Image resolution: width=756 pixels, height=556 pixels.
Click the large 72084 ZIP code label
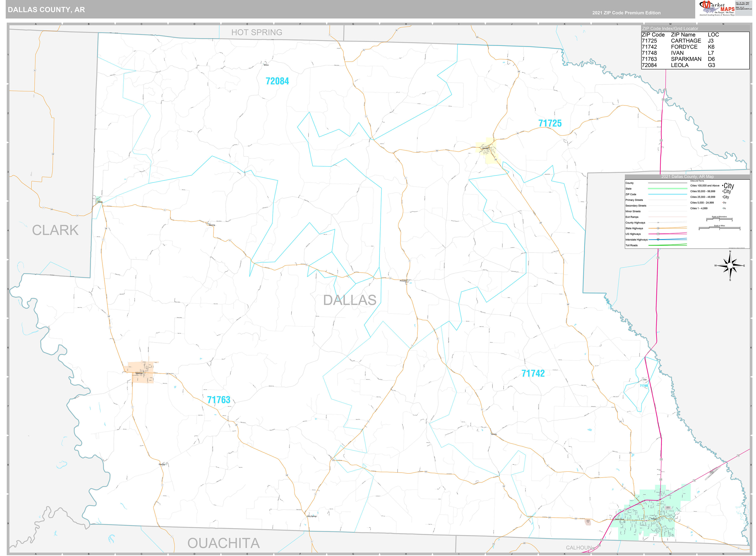(x=277, y=81)
